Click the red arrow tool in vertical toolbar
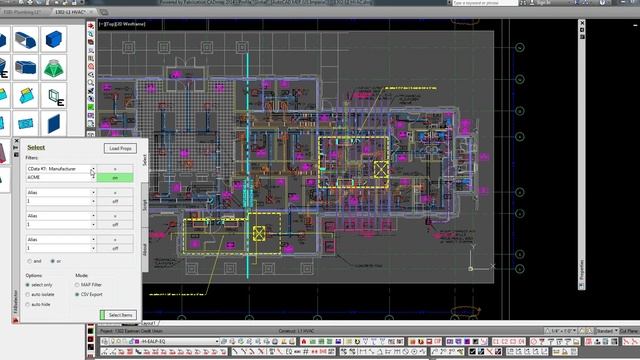The height and width of the screenshot is (360, 640). 91,26
